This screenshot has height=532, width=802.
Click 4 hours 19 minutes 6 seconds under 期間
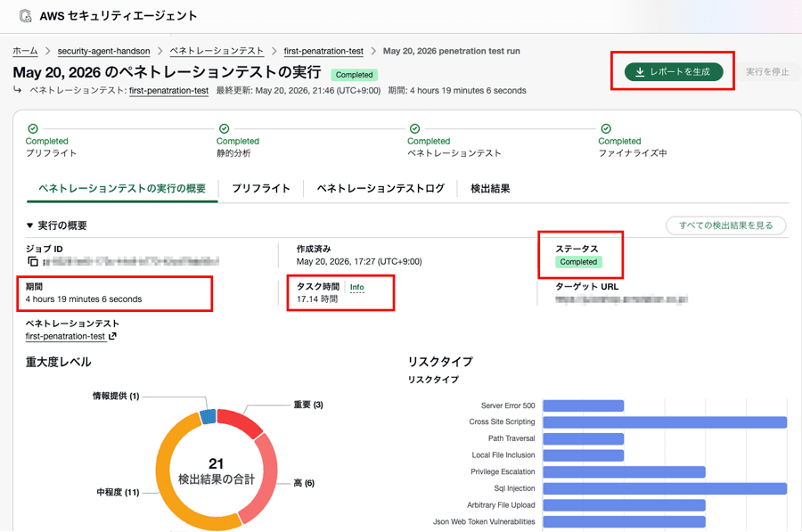[x=84, y=299]
